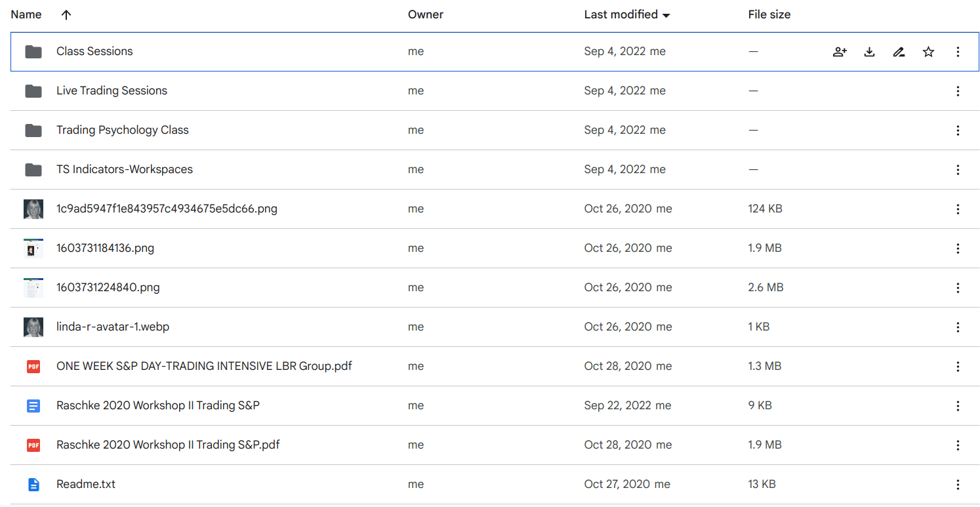980x507 pixels.
Task: Open more actions for Class Sessions
Action: (x=958, y=52)
